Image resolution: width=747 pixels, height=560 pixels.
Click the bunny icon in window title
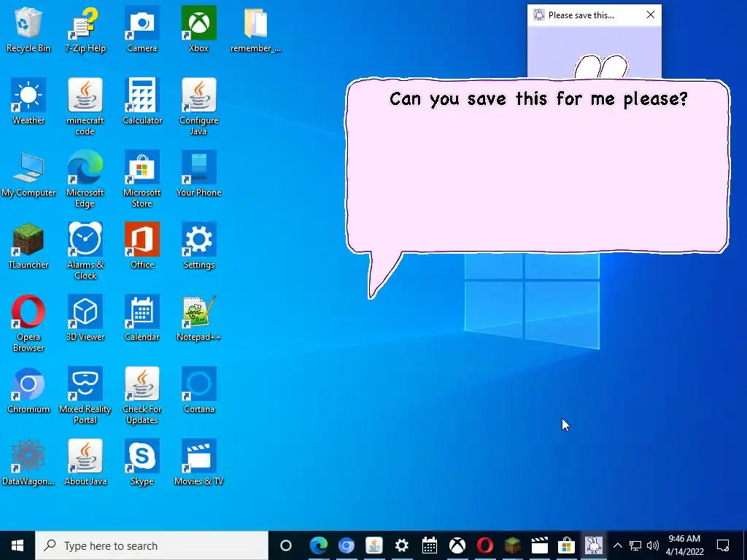click(x=539, y=15)
